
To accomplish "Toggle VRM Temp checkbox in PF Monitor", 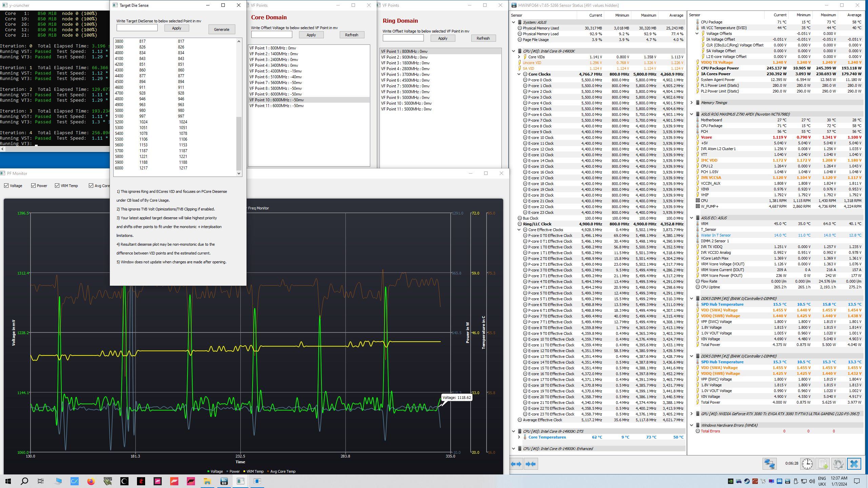I will pyautogui.click(x=57, y=186).
